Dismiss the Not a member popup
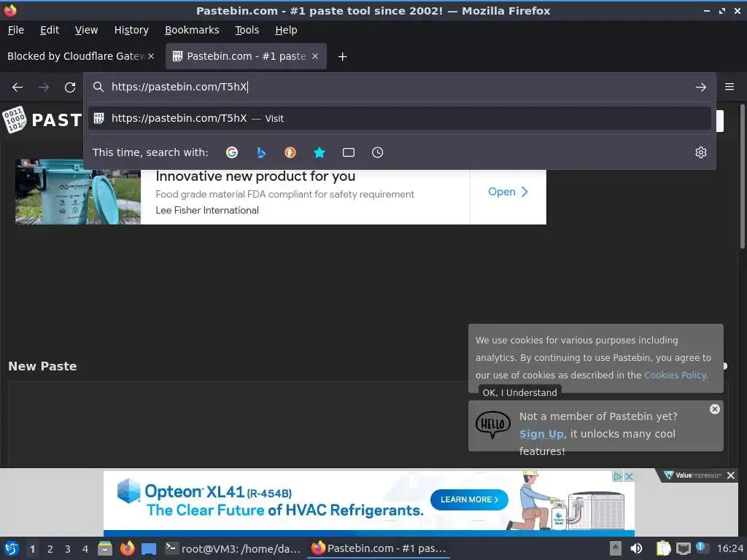Image resolution: width=747 pixels, height=560 pixels. (x=715, y=409)
